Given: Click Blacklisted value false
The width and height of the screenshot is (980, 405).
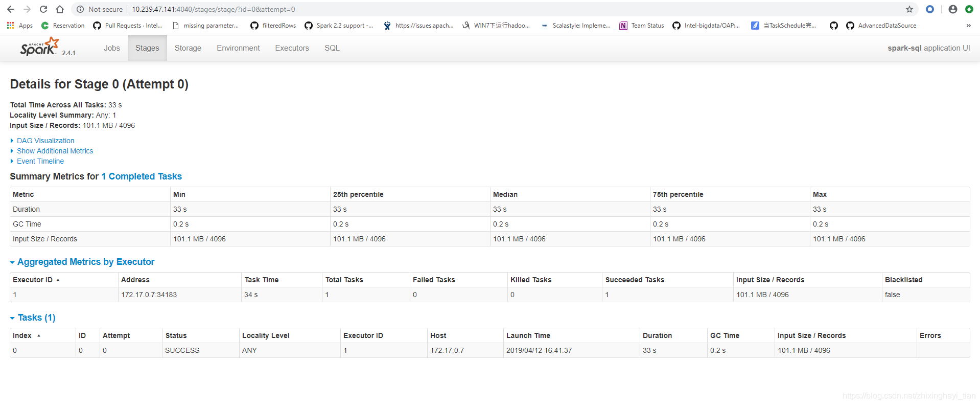Looking at the screenshot, I should [893, 295].
